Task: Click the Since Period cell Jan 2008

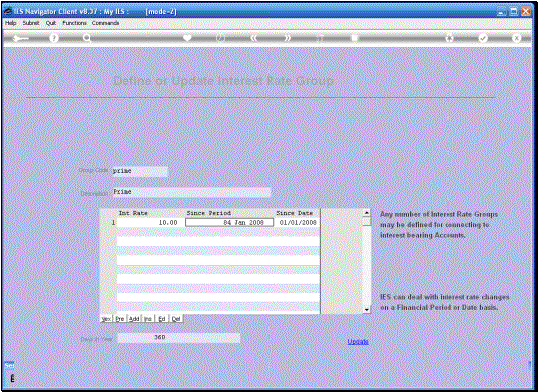Action: [230, 223]
